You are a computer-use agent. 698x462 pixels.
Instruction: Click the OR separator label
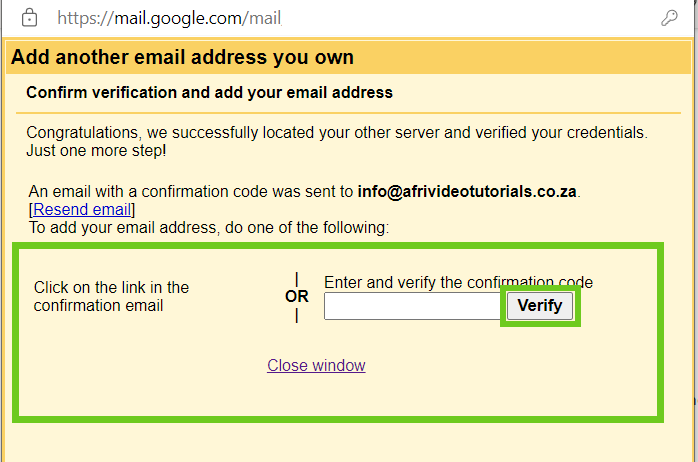297,297
